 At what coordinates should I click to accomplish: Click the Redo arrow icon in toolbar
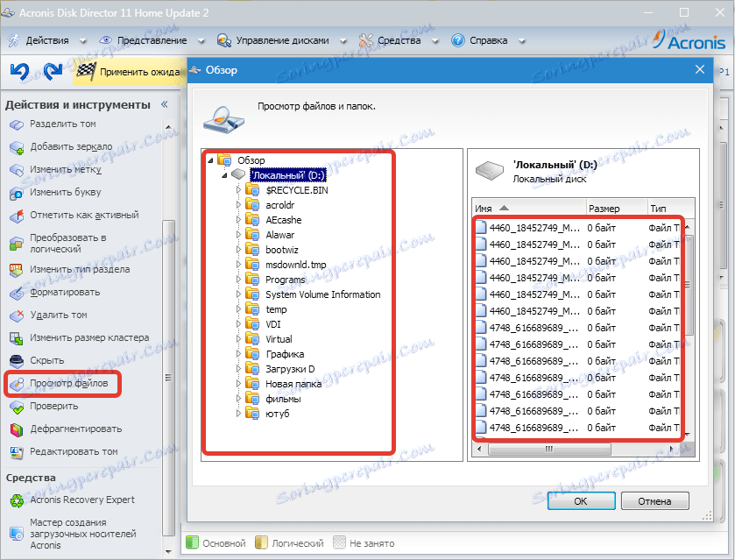tap(53, 72)
